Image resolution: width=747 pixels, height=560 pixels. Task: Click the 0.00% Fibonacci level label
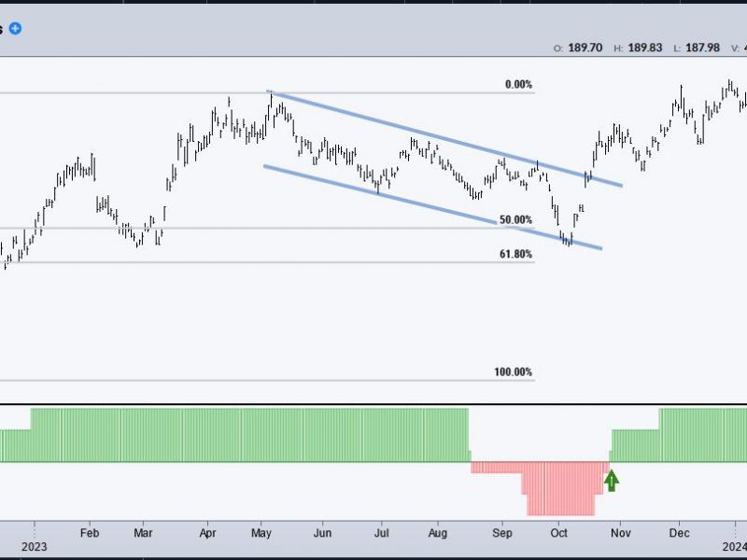(519, 85)
